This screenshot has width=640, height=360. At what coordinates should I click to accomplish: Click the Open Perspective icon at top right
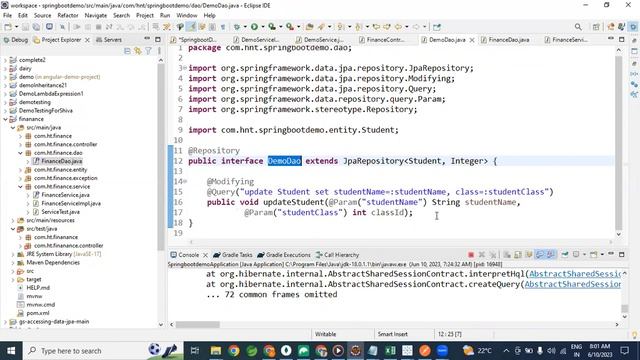[x=596, y=27]
